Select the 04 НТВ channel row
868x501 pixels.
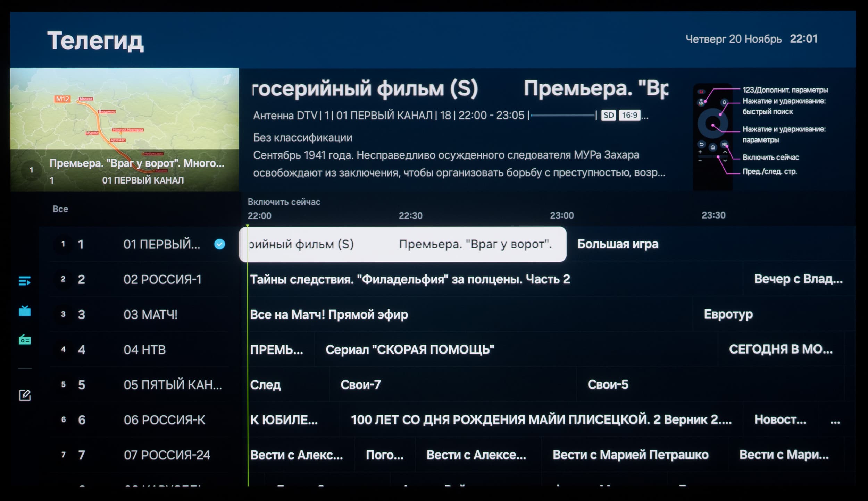coord(144,349)
